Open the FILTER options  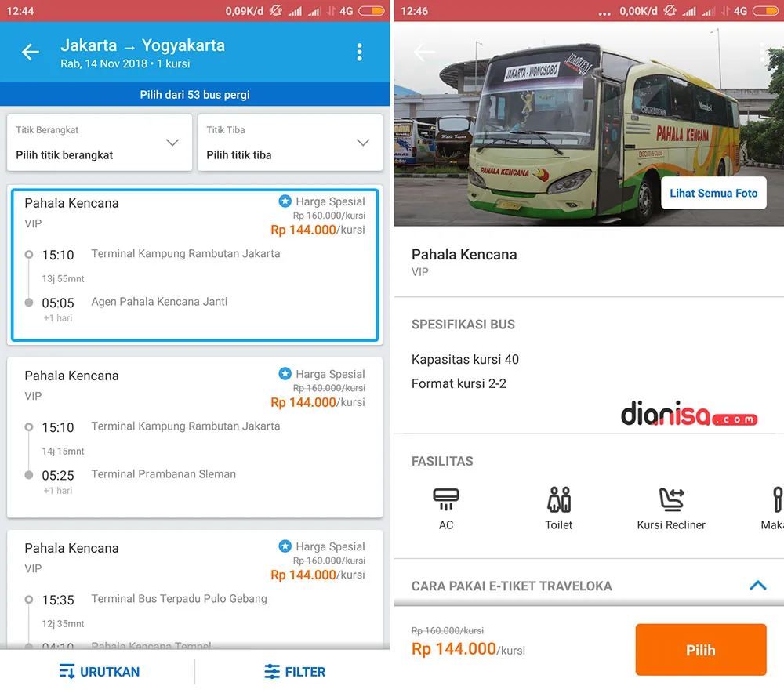tap(295, 671)
